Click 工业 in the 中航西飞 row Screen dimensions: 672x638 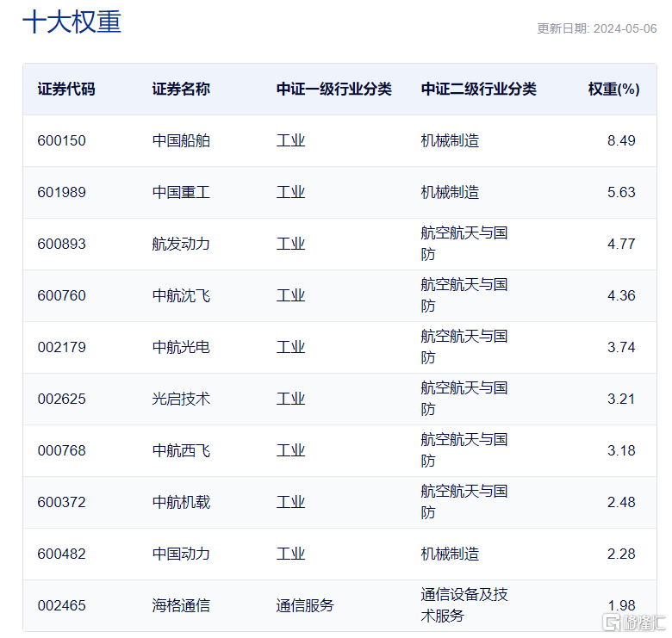click(x=290, y=450)
